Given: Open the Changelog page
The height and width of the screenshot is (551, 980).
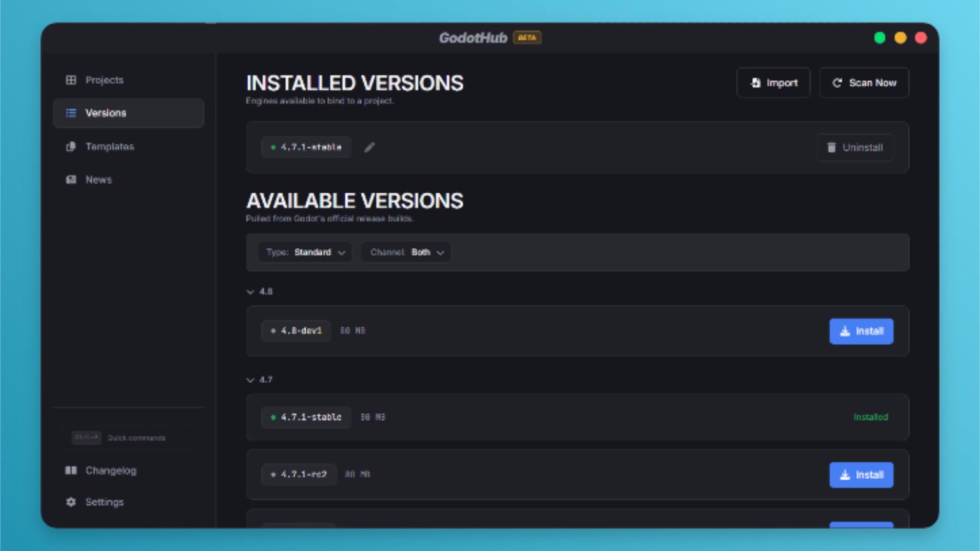Looking at the screenshot, I should coord(128,470).
